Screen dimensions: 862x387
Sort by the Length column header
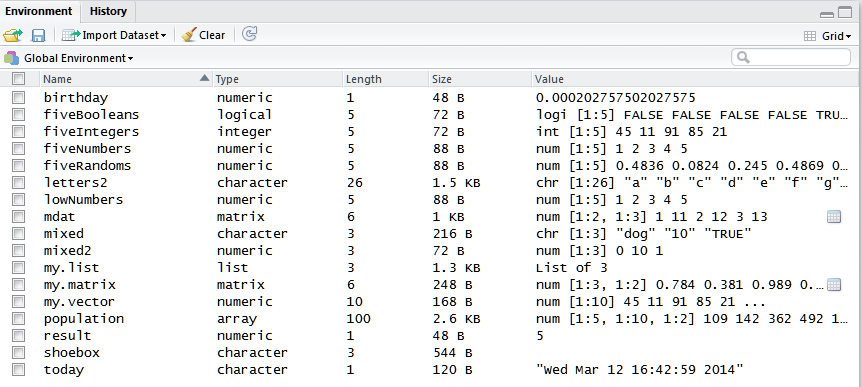[386, 79]
